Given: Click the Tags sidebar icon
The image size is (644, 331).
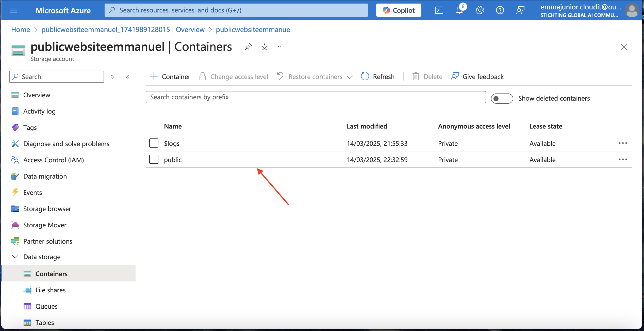Looking at the screenshot, I should pos(15,128).
